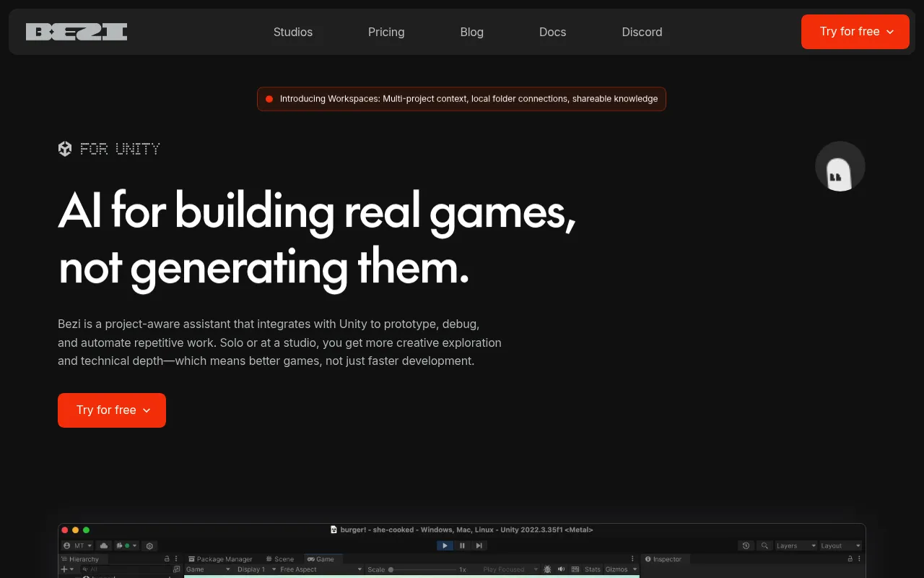
Task: Open the Docs link in the navigation
Action: coord(553,32)
